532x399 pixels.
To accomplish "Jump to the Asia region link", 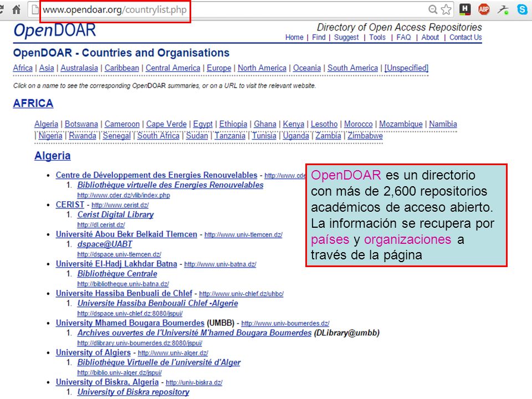I will (x=47, y=68).
